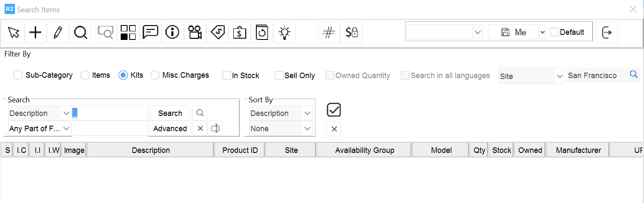Open the Any Part of Field dropdown
Viewport: 644px width, 203px height.
40,128
